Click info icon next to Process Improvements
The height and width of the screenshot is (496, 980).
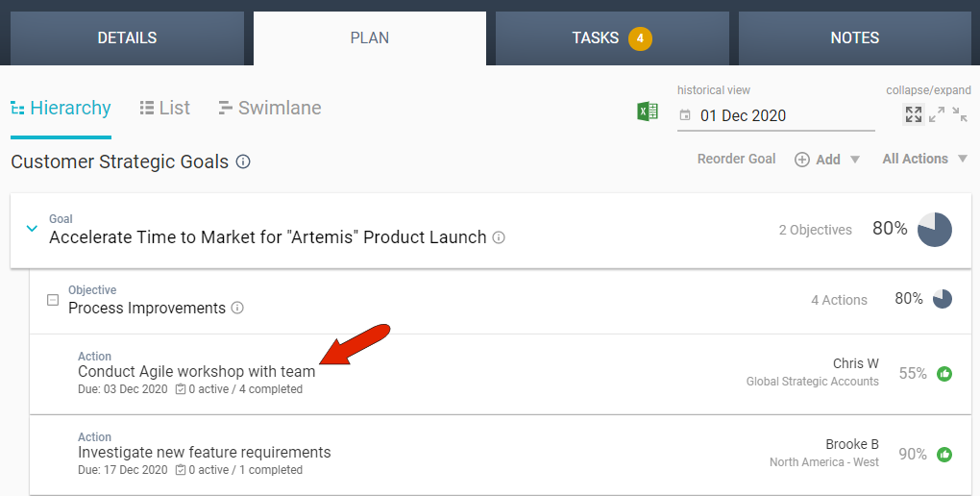coord(237,309)
